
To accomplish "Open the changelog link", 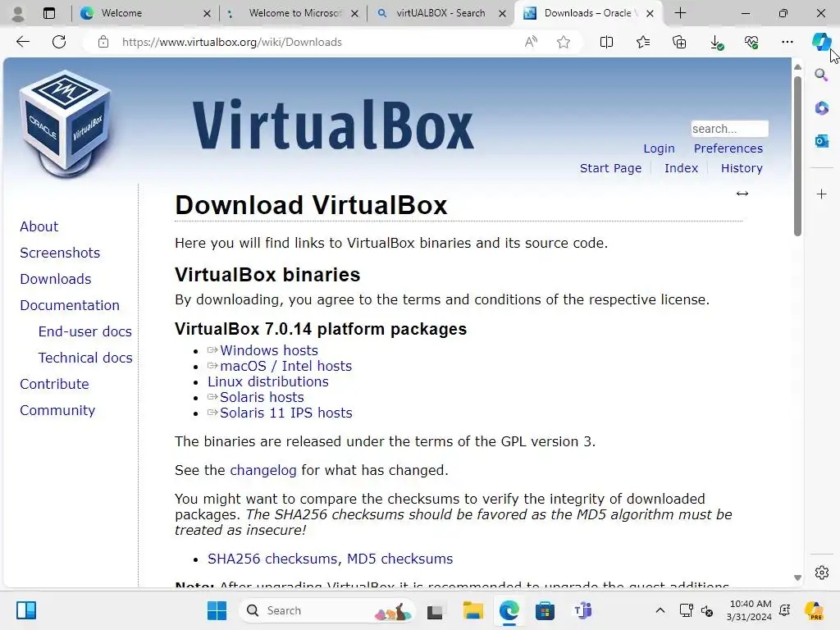I will 263,470.
